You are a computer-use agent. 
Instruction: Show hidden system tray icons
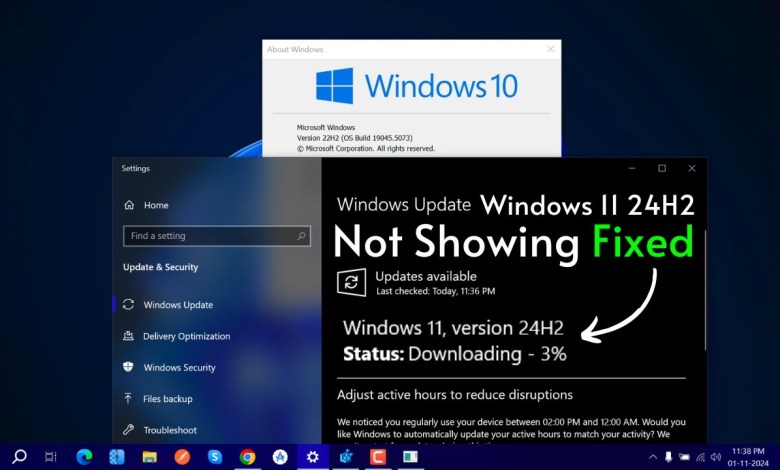tap(653, 457)
